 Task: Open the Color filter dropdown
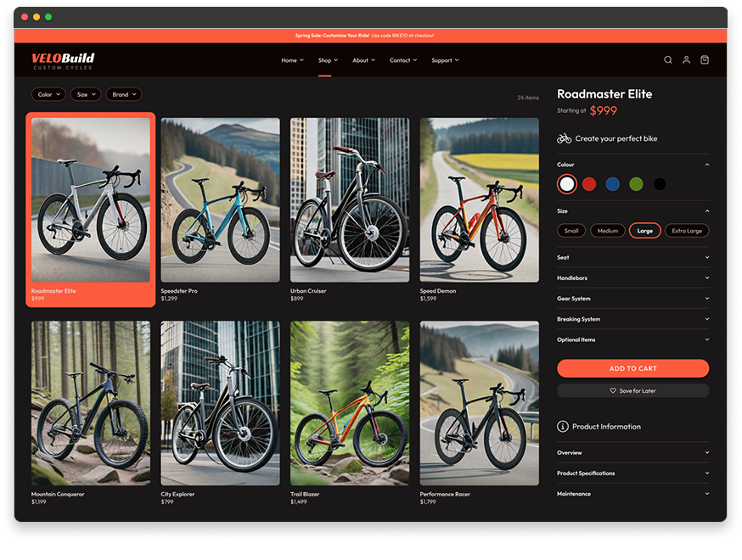(48, 94)
